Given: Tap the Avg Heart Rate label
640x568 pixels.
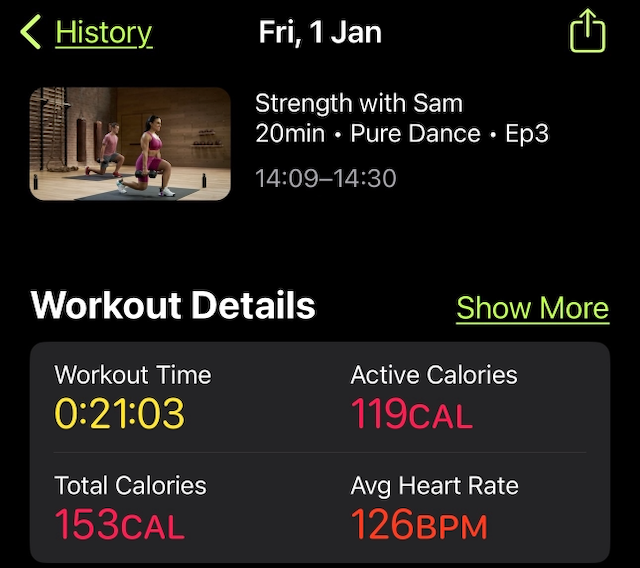Looking at the screenshot, I should point(435,486).
